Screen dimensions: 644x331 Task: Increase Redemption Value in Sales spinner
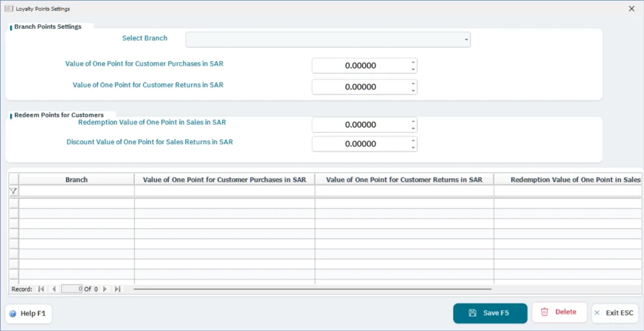pos(413,121)
